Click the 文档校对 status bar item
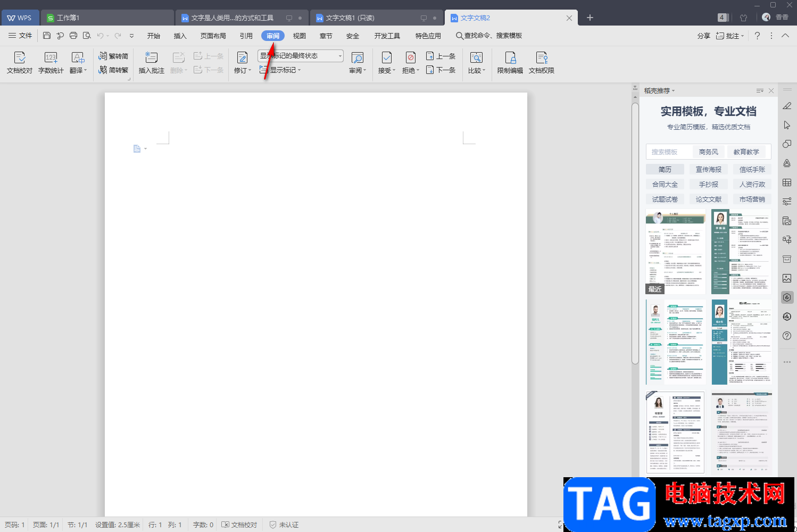This screenshot has width=797, height=532. pyautogui.click(x=239, y=525)
